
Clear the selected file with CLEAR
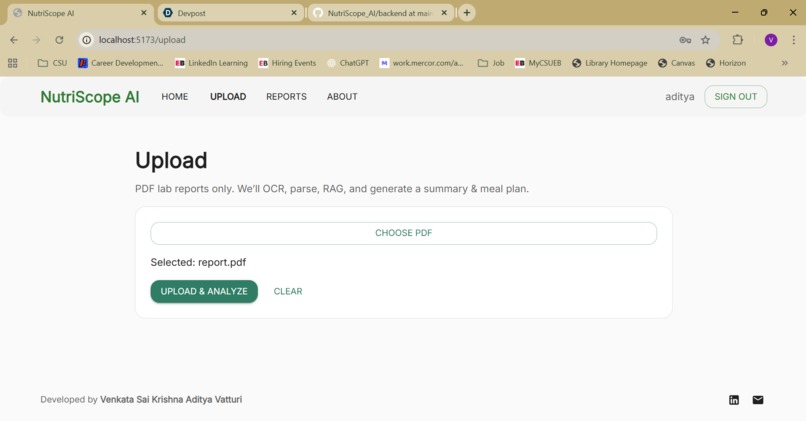click(x=288, y=291)
